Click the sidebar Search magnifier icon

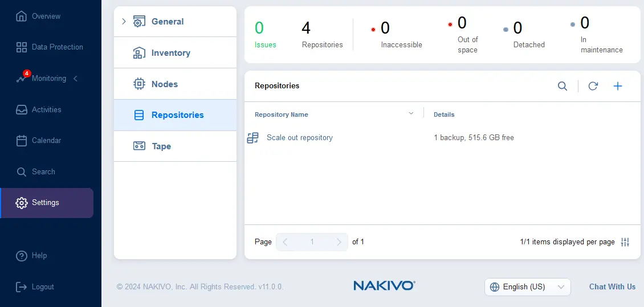tap(21, 172)
